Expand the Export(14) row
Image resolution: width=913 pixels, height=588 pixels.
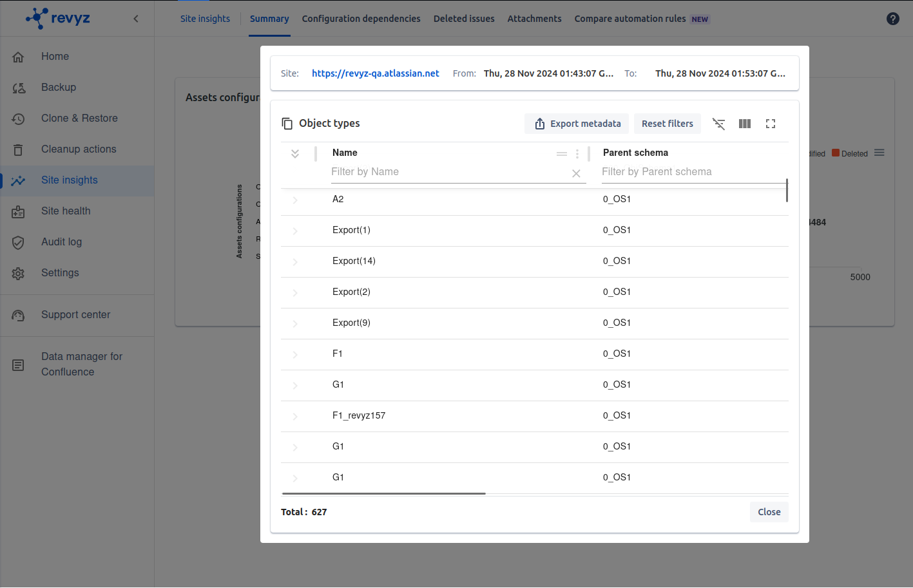(x=295, y=261)
